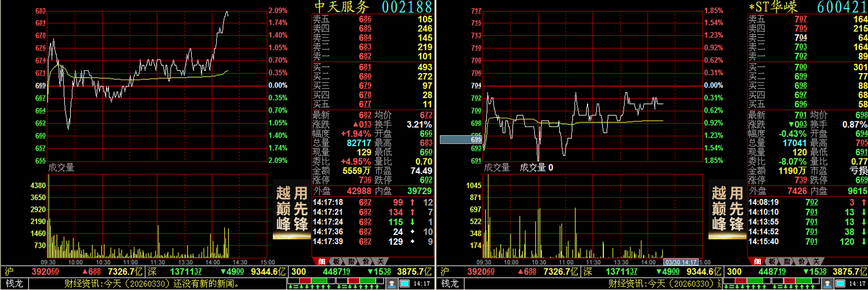Screen dimensions: 868x290
Task: Click 内盘 9615 value in *ST华嵘 panel
Action: tap(857, 191)
